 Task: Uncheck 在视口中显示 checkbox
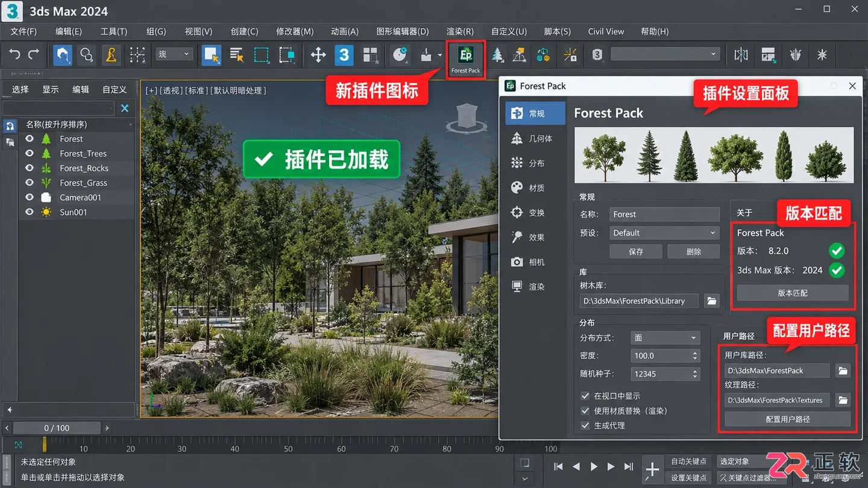(585, 396)
